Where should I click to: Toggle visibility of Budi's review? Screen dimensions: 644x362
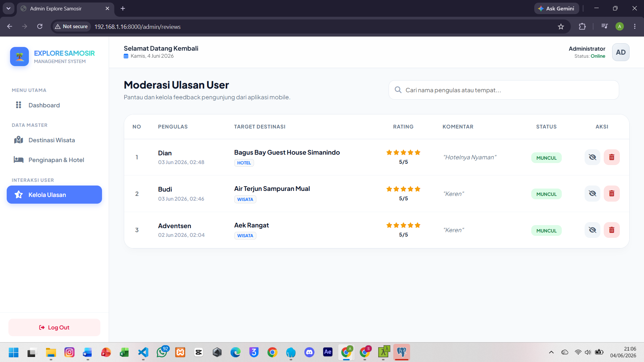click(x=592, y=194)
